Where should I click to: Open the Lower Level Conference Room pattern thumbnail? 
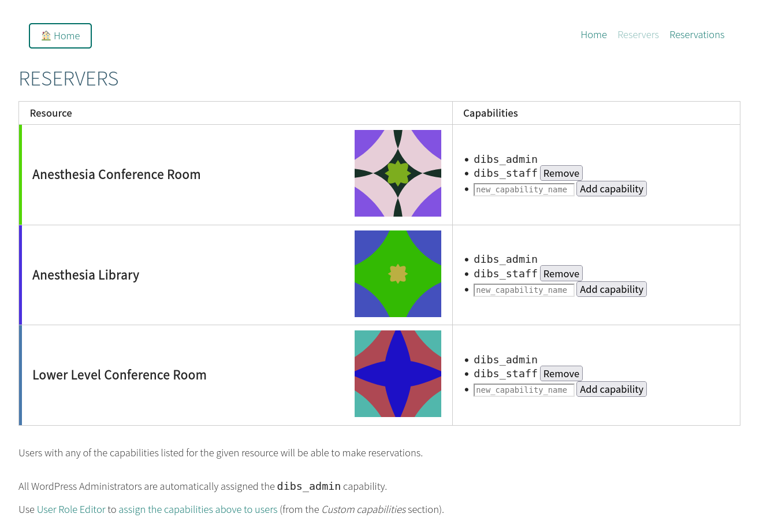click(398, 374)
